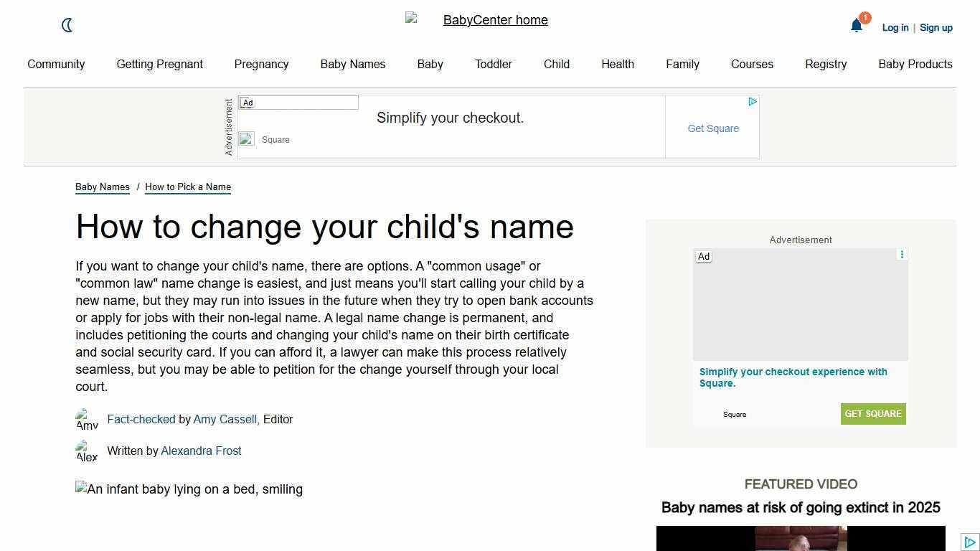Select the Pregnancy nav item
This screenshot has width=980, height=551.
[261, 64]
